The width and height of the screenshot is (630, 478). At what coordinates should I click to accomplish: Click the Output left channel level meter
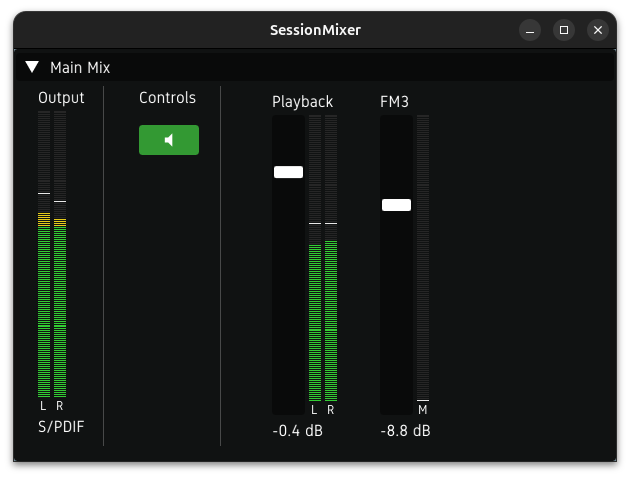[x=44, y=255]
